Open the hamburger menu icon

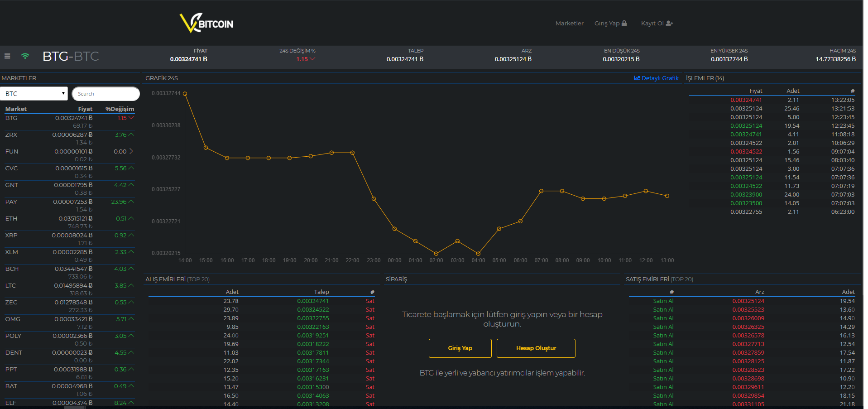[7, 56]
